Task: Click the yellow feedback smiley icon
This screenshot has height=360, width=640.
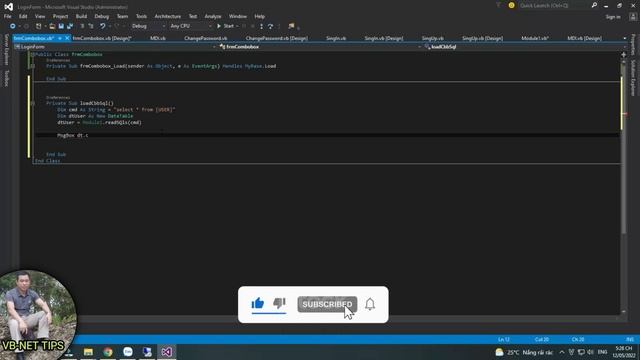Action: pos(511,5)
